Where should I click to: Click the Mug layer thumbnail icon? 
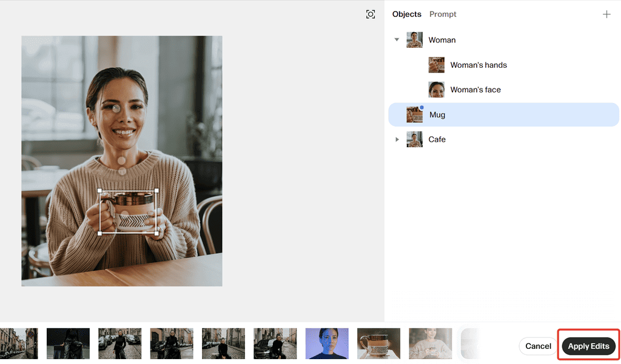click(x=415, y=114)
